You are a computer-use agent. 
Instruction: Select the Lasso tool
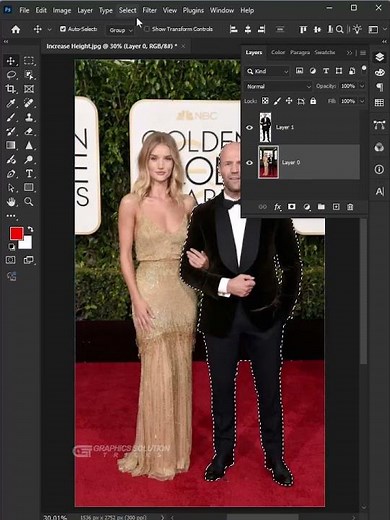pyautogui.click(x=11, y=75)
